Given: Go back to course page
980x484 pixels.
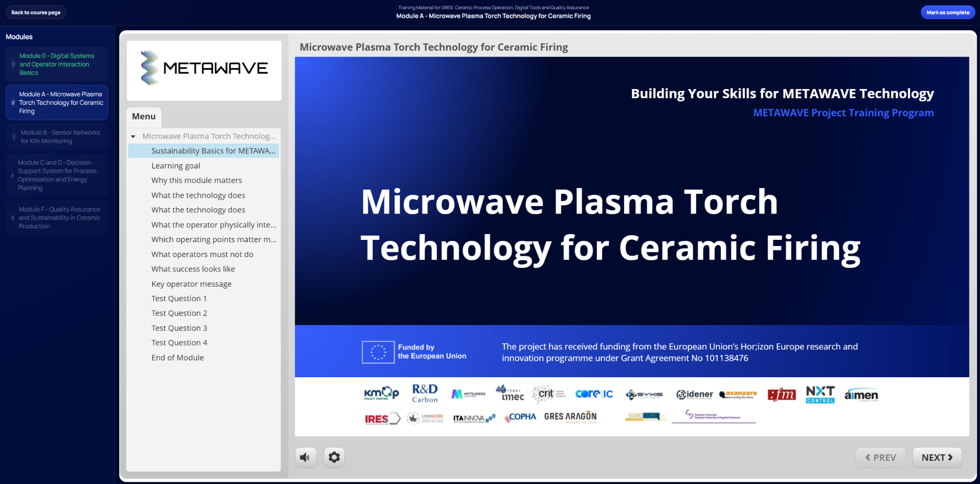Looking at the screenshot, I should 36,12.
